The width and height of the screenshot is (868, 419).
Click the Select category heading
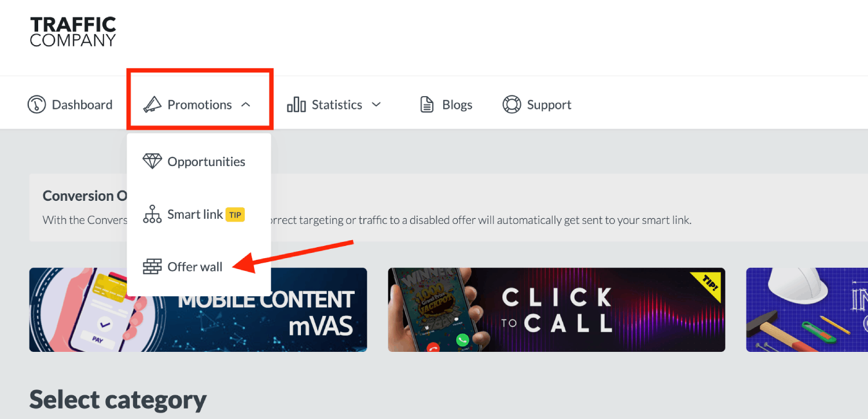click(118, 399)
